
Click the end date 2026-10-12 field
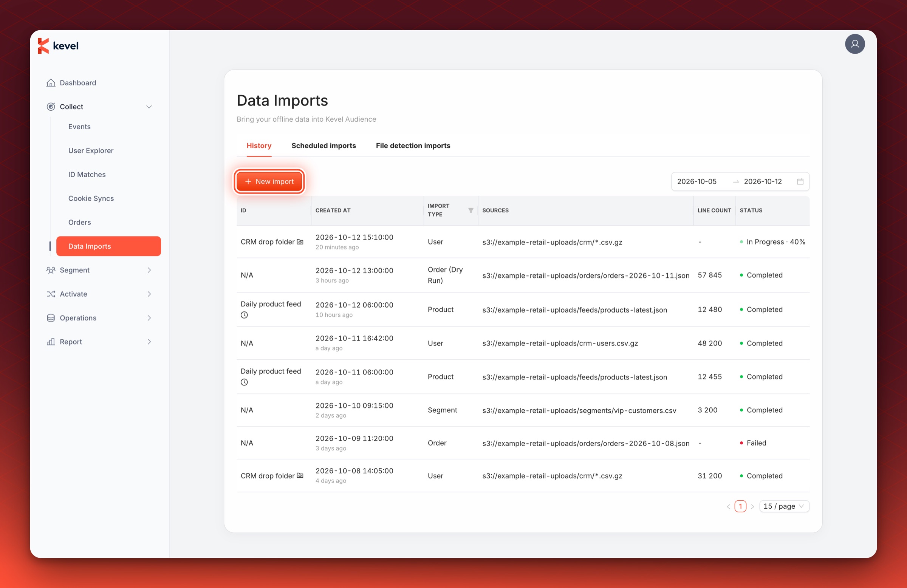763,181
